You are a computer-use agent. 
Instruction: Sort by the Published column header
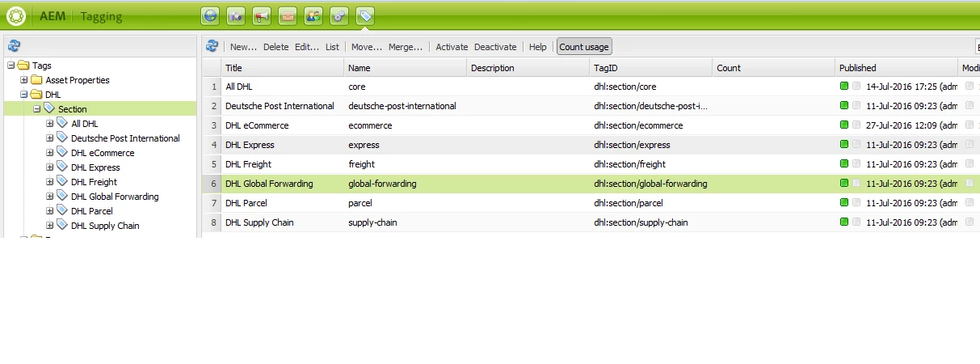point(897,68)
